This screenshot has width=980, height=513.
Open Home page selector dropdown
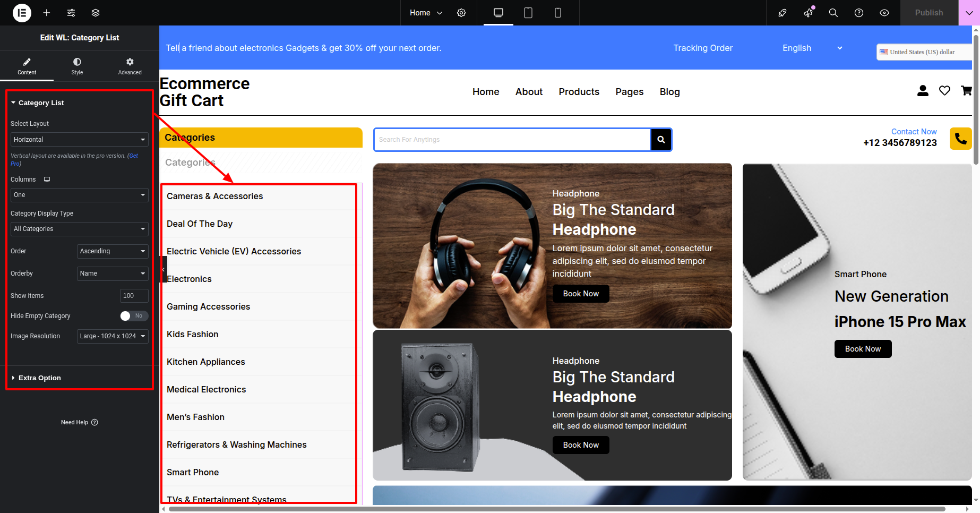pos(426,13)
